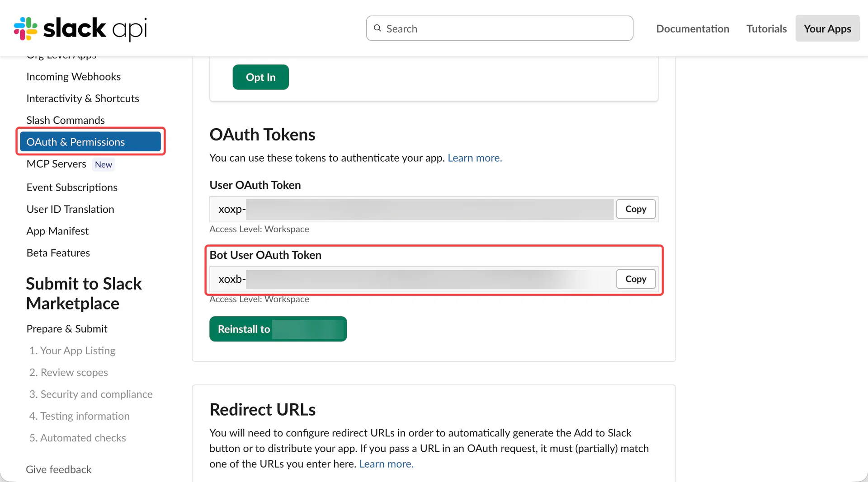868x482 pixels.
Task: Select OAuth & Permissions in sidebar
Action: (90, 142)
